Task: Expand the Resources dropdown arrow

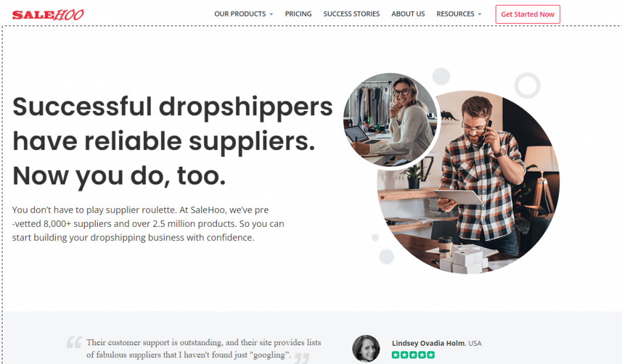Action: [480, 15]
